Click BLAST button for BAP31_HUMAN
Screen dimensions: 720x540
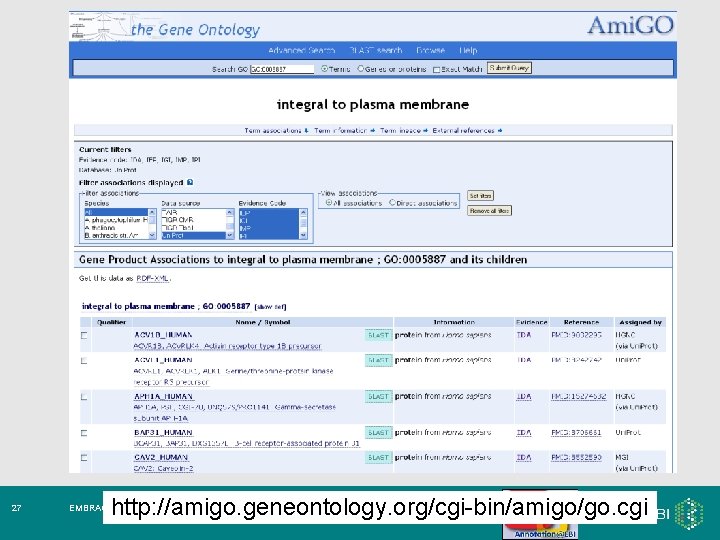click(x=378, y=433)
